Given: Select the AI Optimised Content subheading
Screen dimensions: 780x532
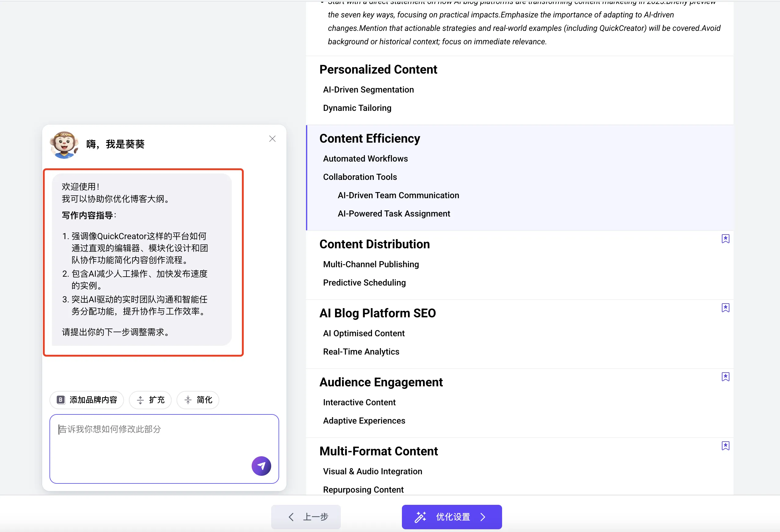Looking at the screenshot, I should coord(364,333).
